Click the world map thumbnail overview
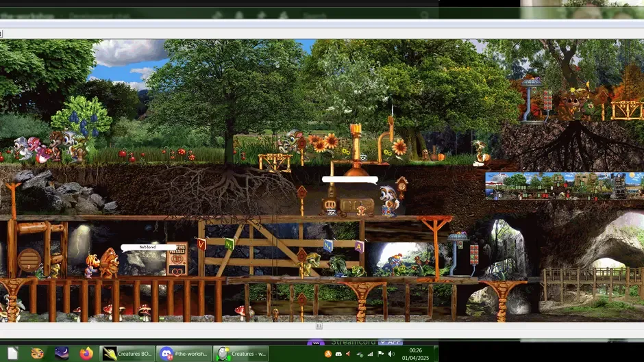The image size is (644, 362). coord(565,186)
